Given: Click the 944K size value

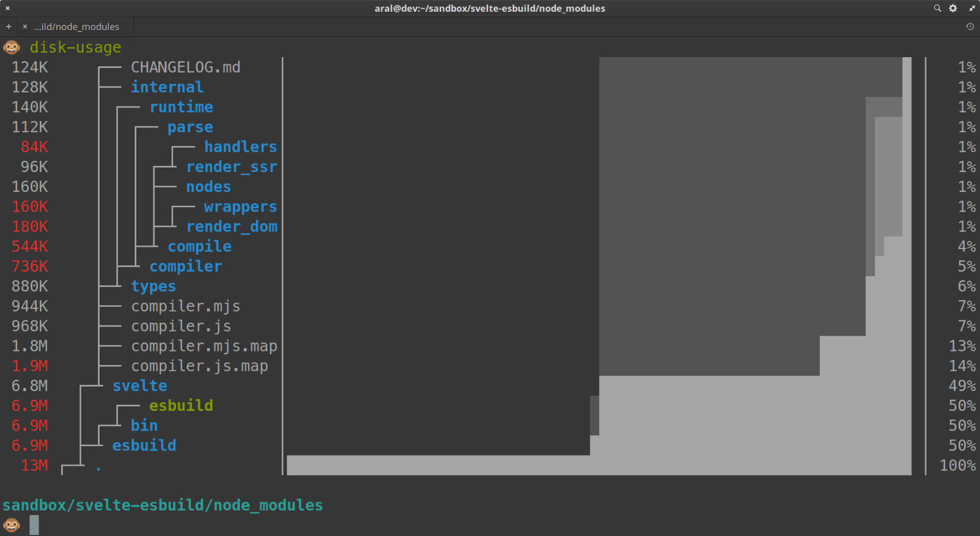Looking at the screenshot, I should coord(30,306).
